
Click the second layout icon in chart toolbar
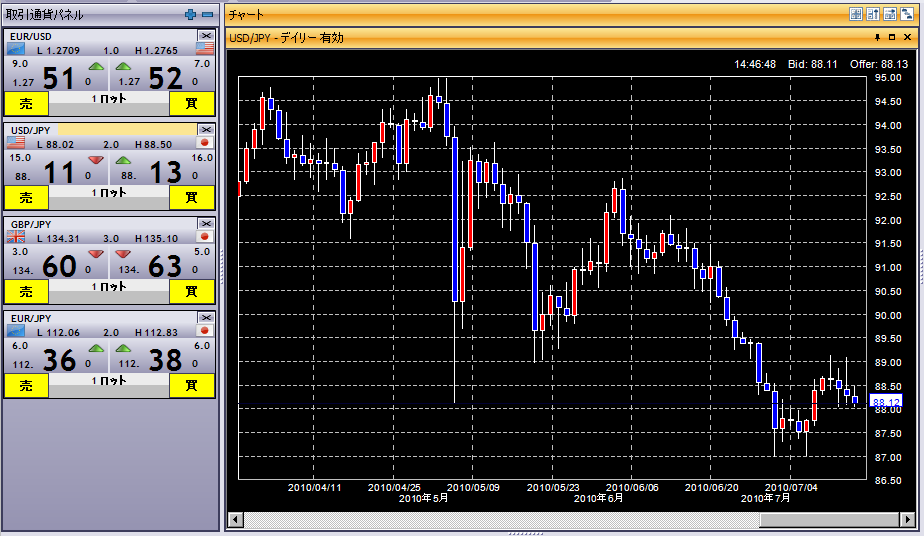click(873, 14)
